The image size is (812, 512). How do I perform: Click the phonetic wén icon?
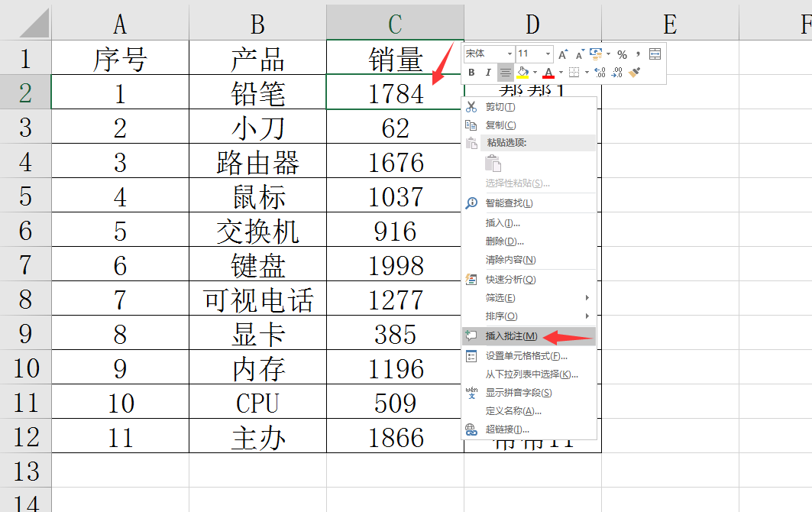(x=471, y=393)
